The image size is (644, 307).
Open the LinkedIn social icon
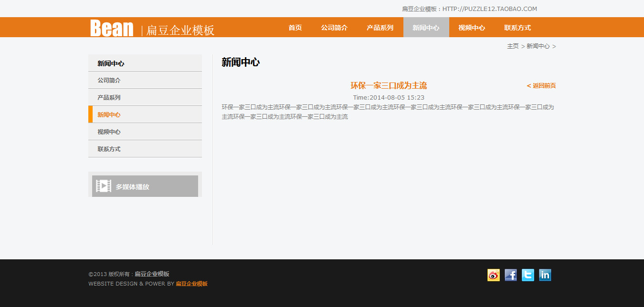[x=545, y=275]
